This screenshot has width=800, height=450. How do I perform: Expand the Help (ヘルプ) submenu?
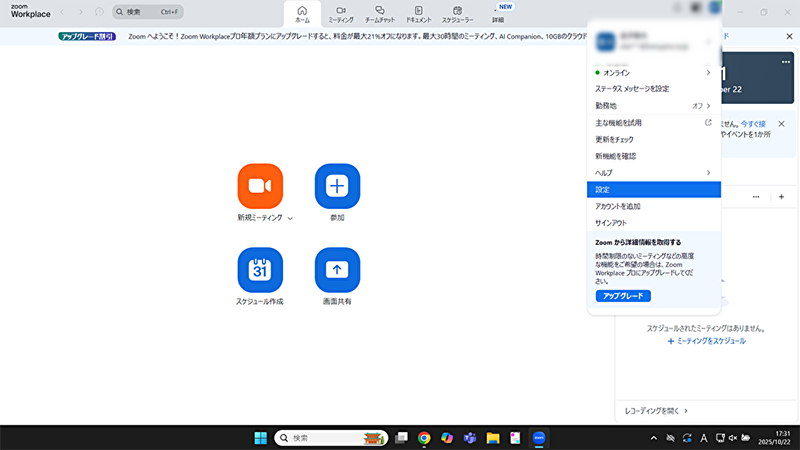click(x=708, y=173)
